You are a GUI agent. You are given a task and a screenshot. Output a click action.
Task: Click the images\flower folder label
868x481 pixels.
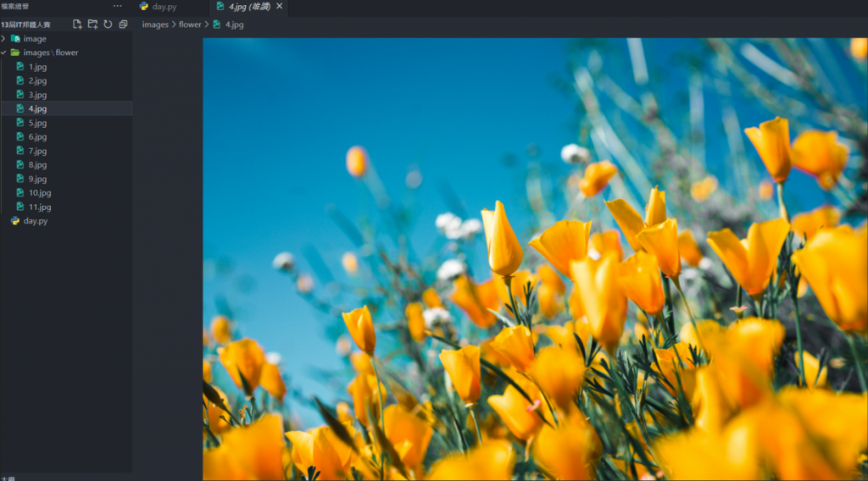click(x=51, y=53)
